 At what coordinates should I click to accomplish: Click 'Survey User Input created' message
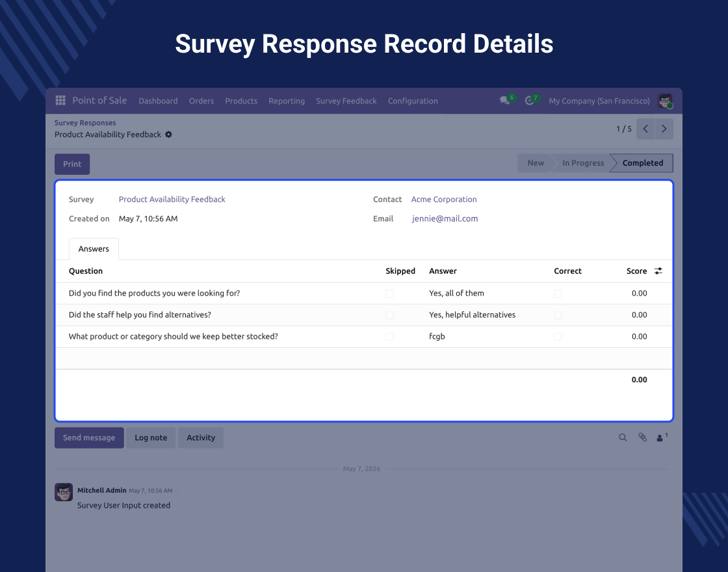pos(123,505)
